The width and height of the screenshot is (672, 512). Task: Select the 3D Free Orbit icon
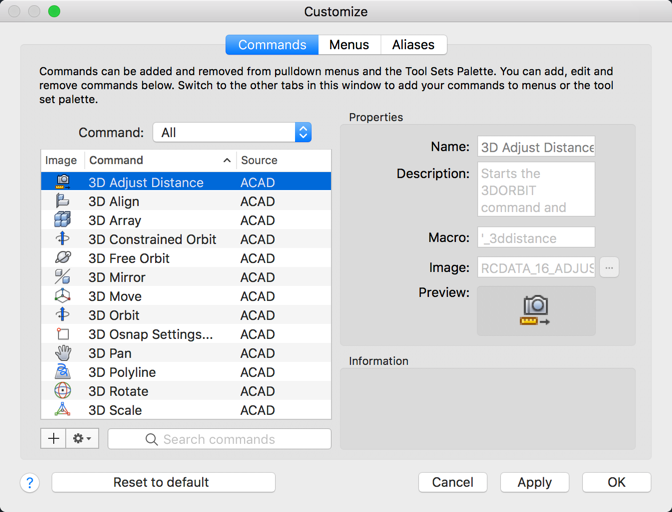(x=62, y=258)
